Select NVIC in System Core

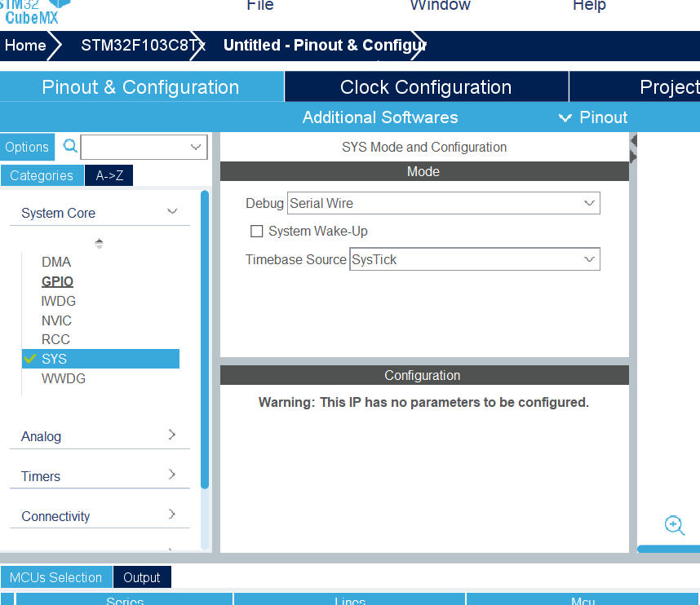[56, 320]
